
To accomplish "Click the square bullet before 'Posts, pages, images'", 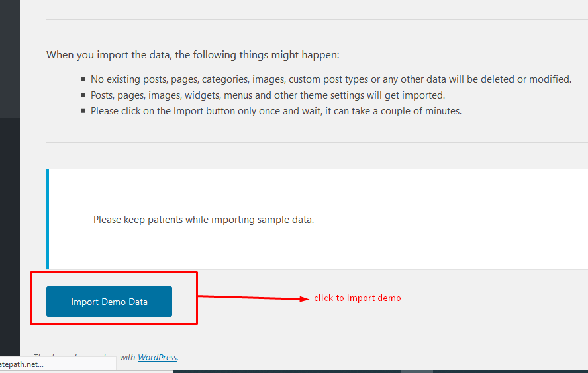I will click(83, 95).
